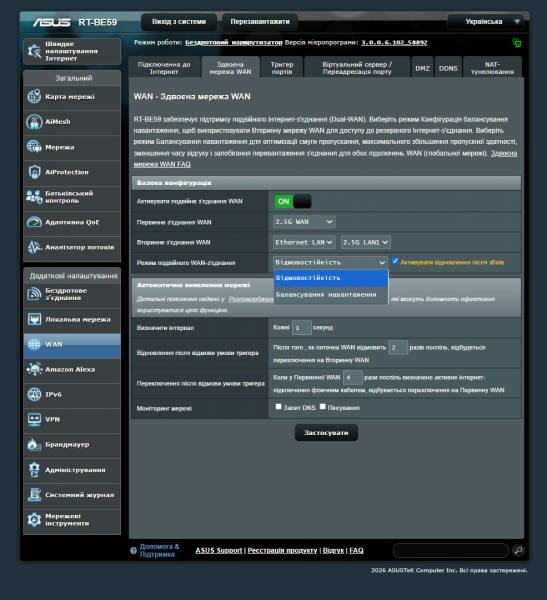Collapse the dual WAN mode dropdown
Image resolution: width=547 pixels, height=600 pixels.
point(330,262)
